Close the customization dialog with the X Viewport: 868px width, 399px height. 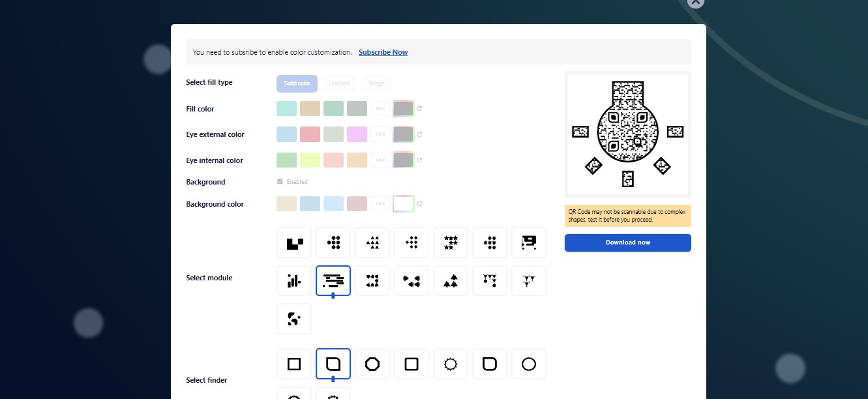pyautogui.click(x=696, y=2)
